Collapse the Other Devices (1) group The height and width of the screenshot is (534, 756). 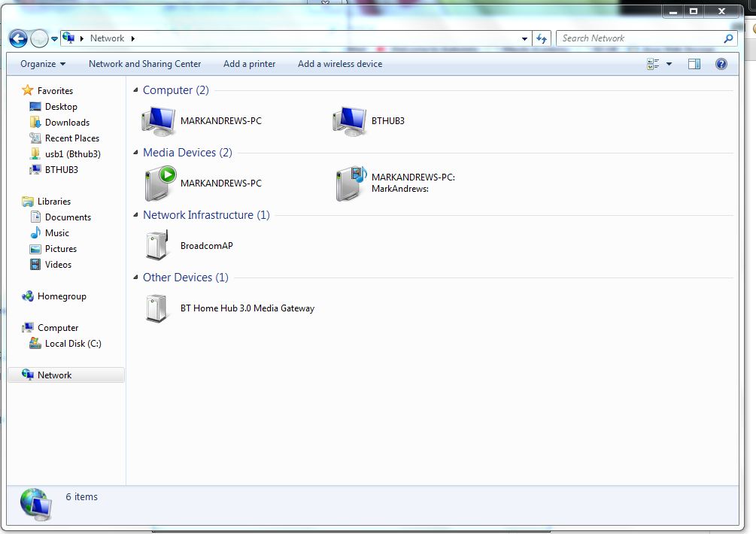[x=135, y=278]
